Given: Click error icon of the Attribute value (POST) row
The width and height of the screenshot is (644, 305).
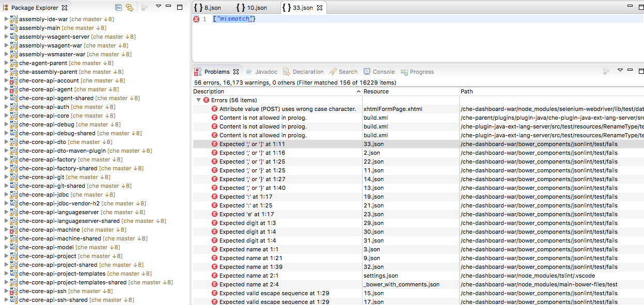Looking at the screenshot, I should pyautogui.click(x=215, y=109).
